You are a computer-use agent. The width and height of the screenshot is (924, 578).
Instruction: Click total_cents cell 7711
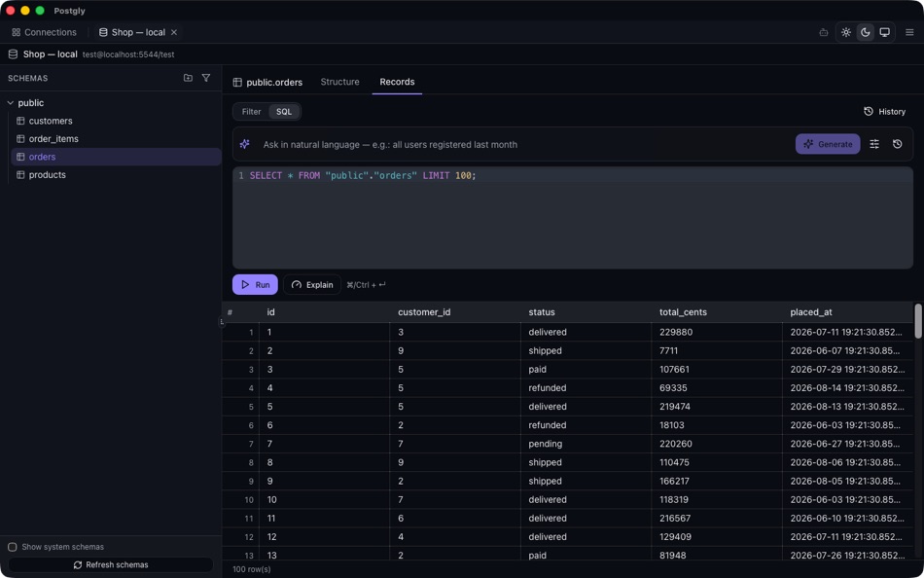pos(717,351)
